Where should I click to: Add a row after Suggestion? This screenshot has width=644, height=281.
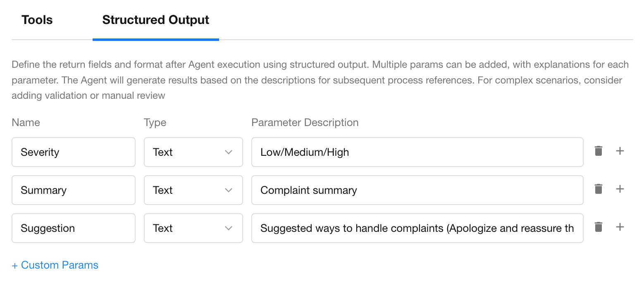(x=620, y=227)
